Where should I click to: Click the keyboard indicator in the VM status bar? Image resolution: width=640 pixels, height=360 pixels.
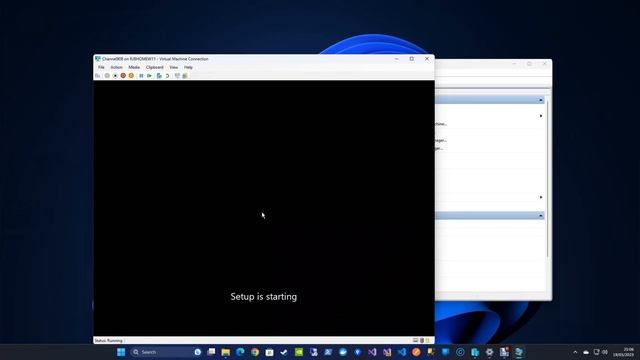[416, 340]
